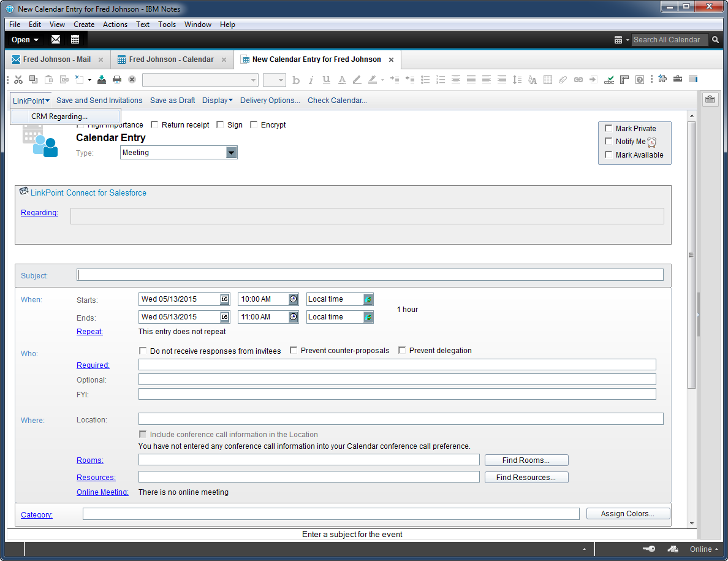This screenshot has width=728, height=561.
Task: Click the Stop (X circle) toolbar icon
Action: point(132,80)
